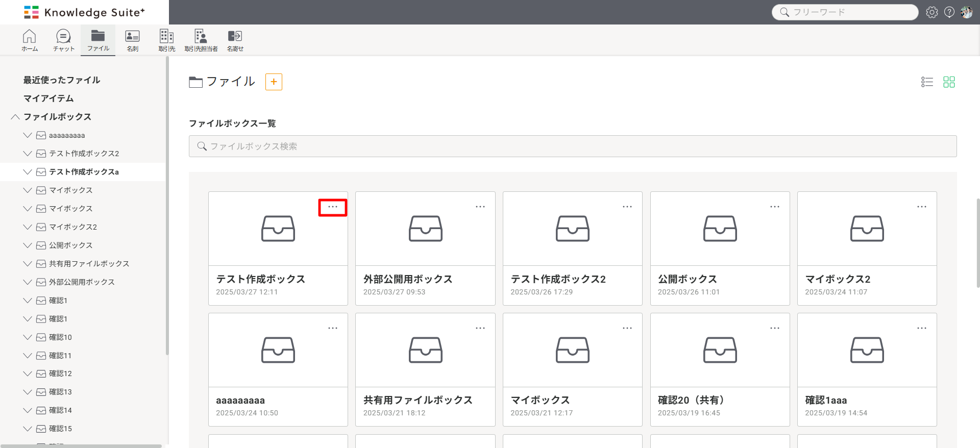This screenshot has width=980, height=448.
Task: Select 確認13 in the tree
Action: (60, 392)
